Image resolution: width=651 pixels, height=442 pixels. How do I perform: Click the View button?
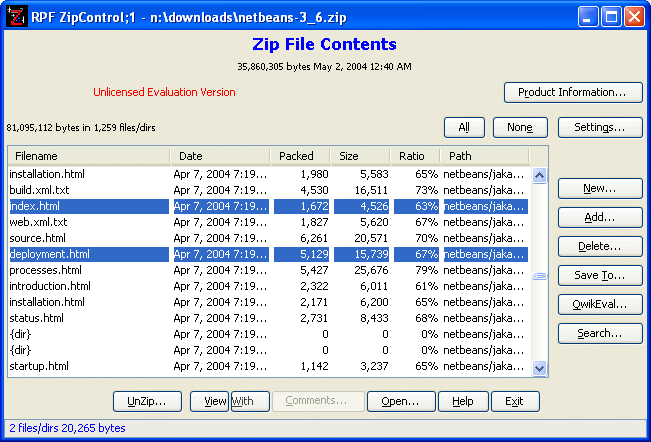tap(209, 401)
